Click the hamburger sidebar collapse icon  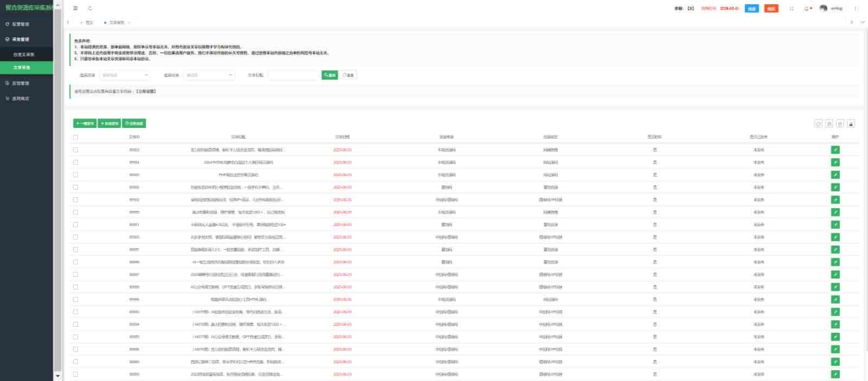click(76, 8)
